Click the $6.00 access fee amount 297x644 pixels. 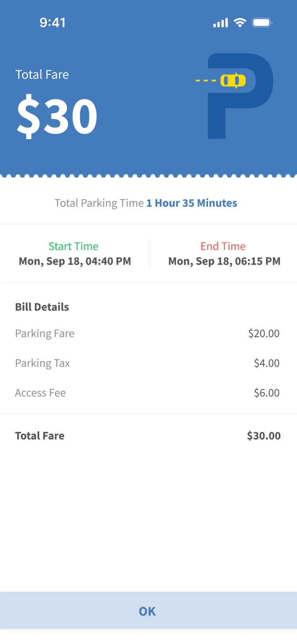coord(267,393)
